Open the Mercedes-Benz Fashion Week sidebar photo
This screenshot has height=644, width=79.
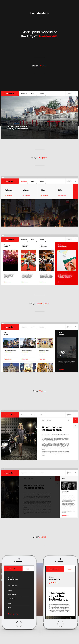pyautogui.click(x=69, y=486)
